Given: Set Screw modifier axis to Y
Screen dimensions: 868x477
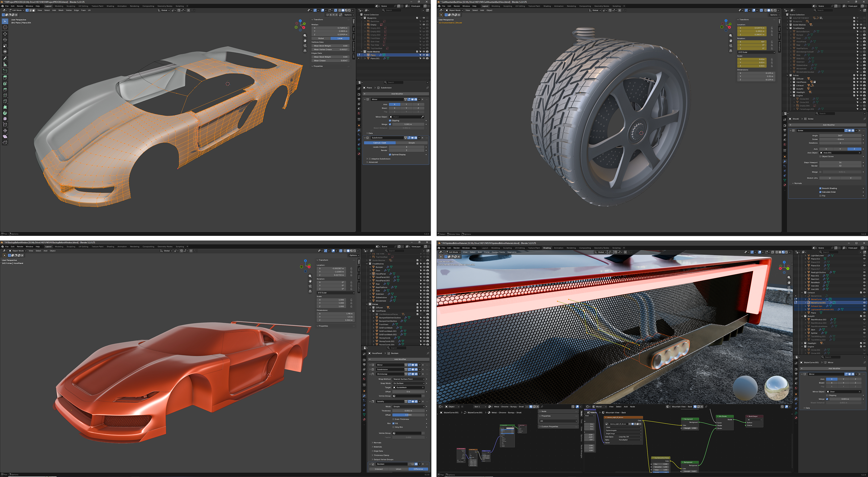Looking at the screenshot, I should (x=841, y=149).
